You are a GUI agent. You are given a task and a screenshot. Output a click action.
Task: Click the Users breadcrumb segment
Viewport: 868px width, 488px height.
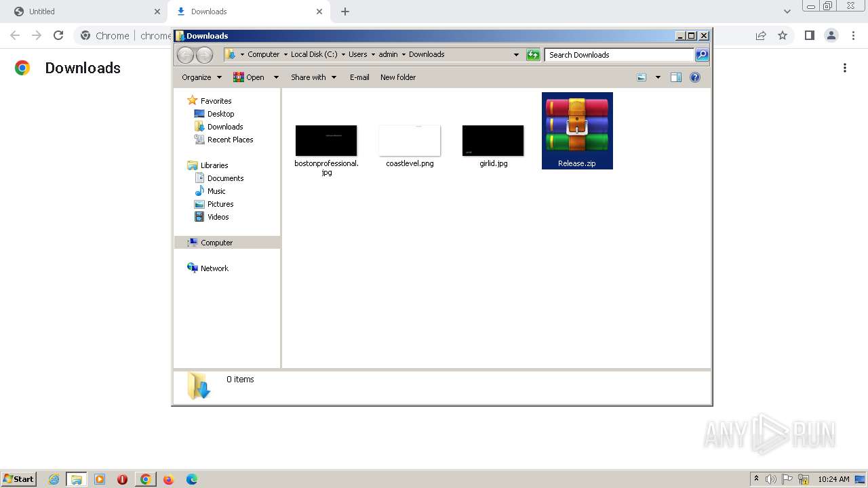coord(357,54)
